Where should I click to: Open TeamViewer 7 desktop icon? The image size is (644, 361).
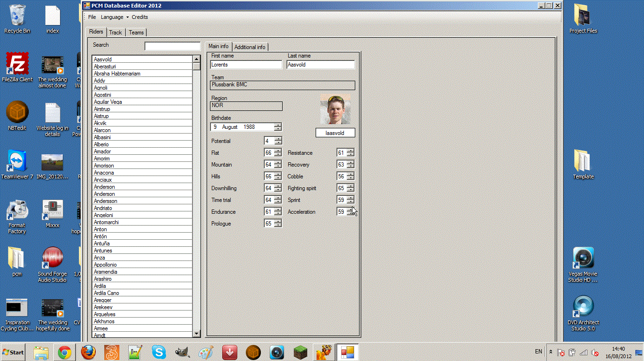pyautogui.click(x=17, y=163)
